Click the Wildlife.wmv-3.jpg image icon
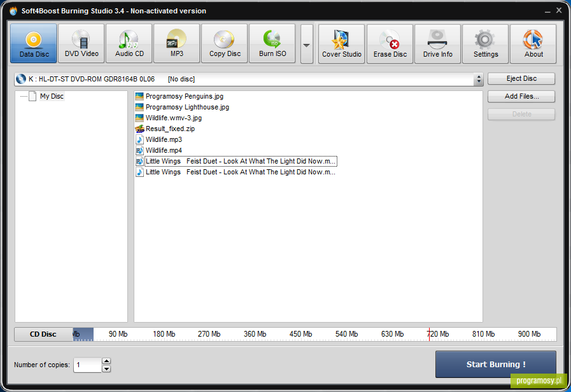Screen dimensions: 571x392 coord(139,118)
